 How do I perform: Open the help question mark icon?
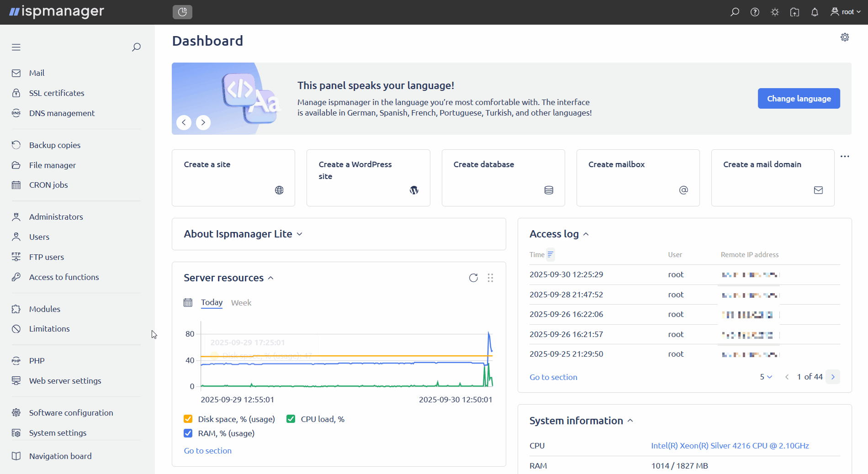[x=755, y=12]
